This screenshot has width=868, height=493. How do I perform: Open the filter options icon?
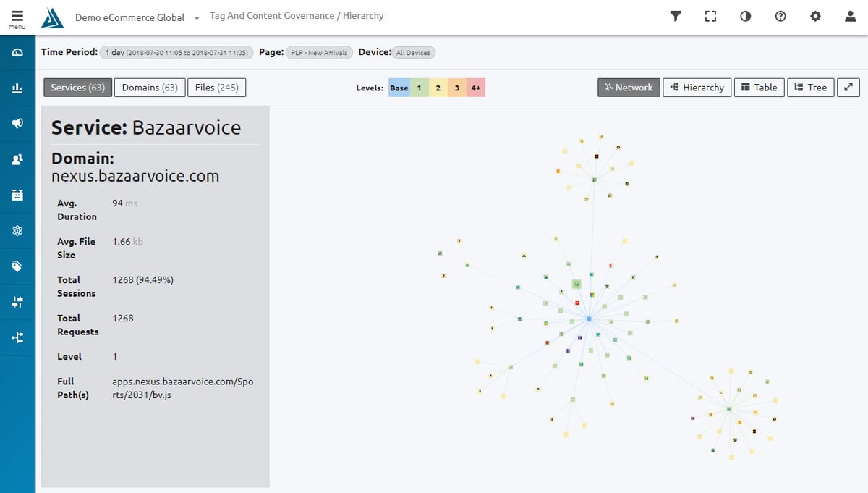[x=676, y=16]
